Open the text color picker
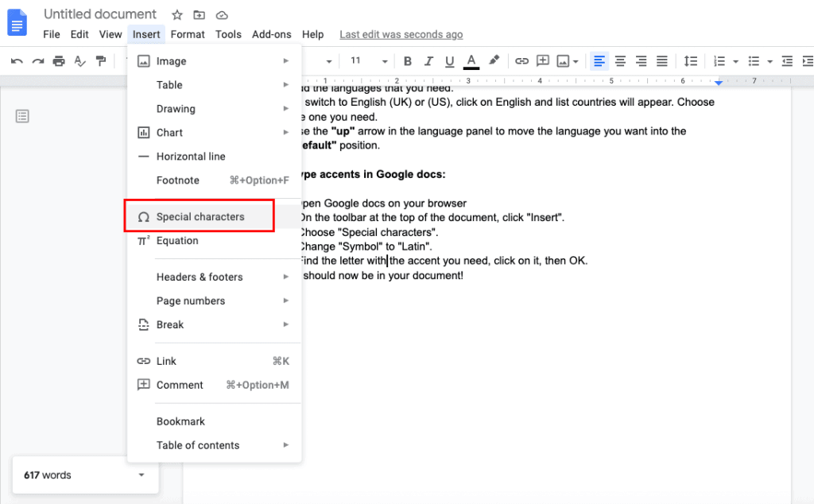814x504 pixels. pos(471,61)
